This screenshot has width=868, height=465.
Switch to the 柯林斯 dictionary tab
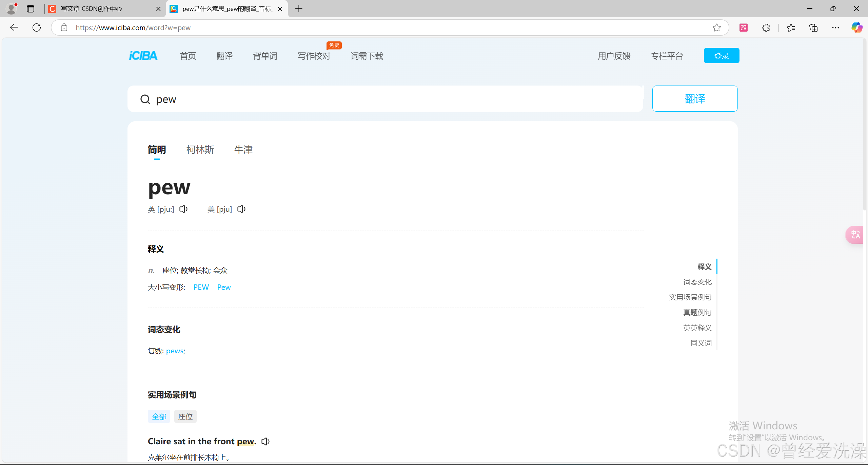pos(200,150)
